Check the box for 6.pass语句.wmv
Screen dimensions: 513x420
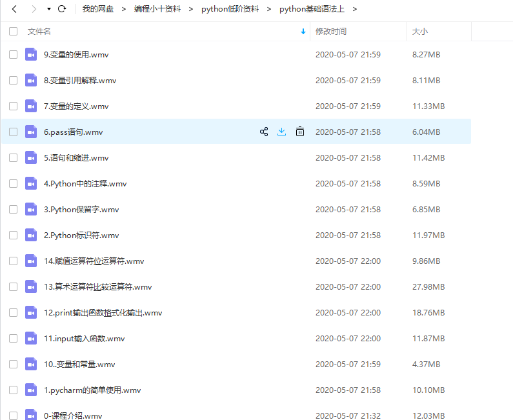(13, 132)
